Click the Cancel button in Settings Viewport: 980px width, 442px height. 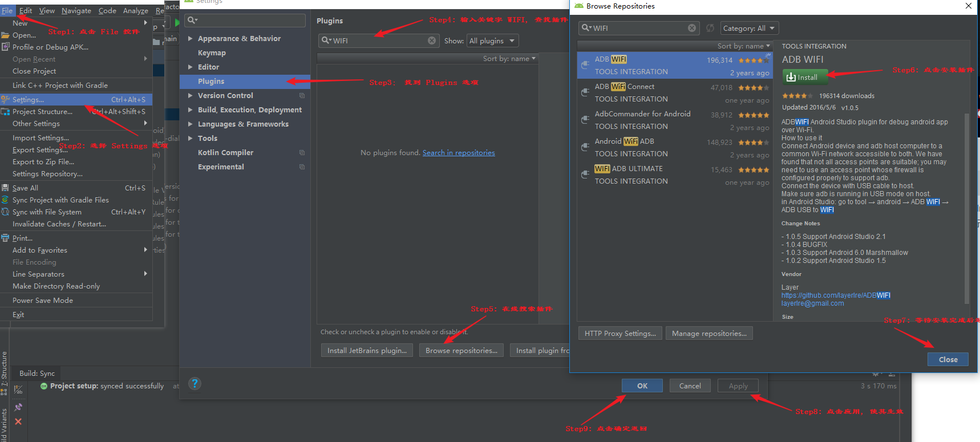click(690, 386)
